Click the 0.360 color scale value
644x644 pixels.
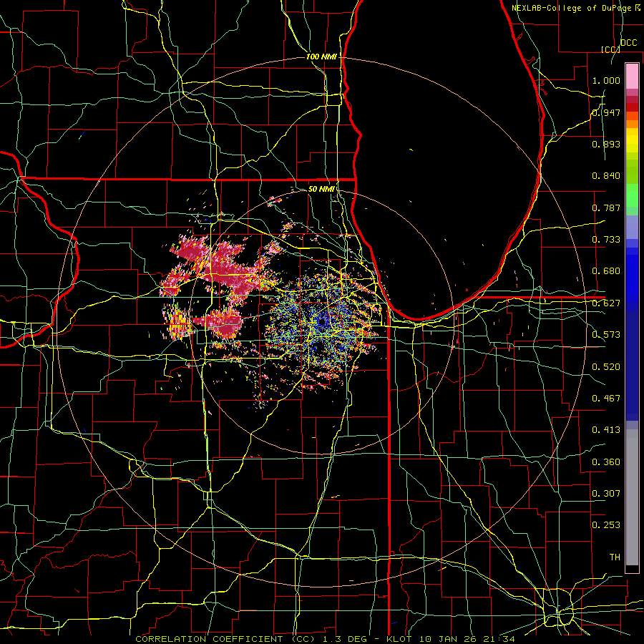606,462
